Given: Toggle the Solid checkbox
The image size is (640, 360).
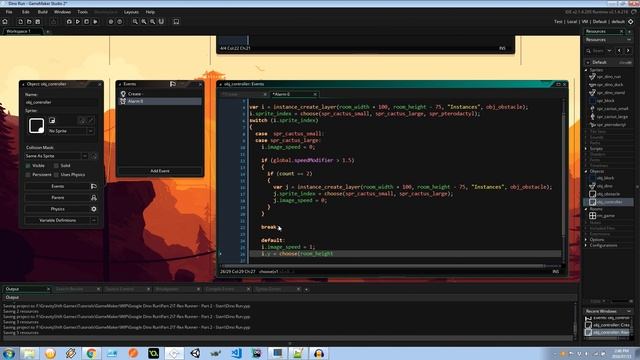Looking at the screenshot, I should [x=56, y=166].
